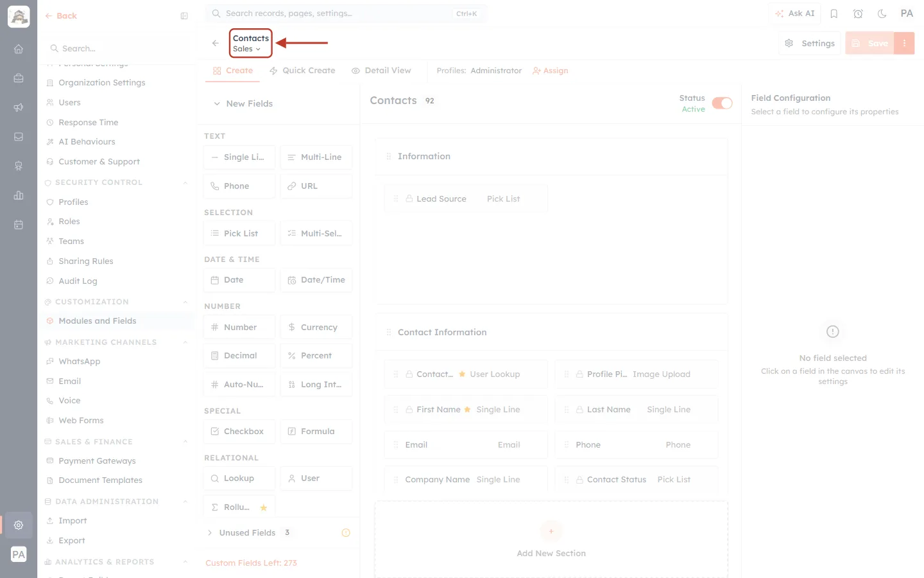Open the megaphone marketing icon in left rail

click(x=19, y=107)
